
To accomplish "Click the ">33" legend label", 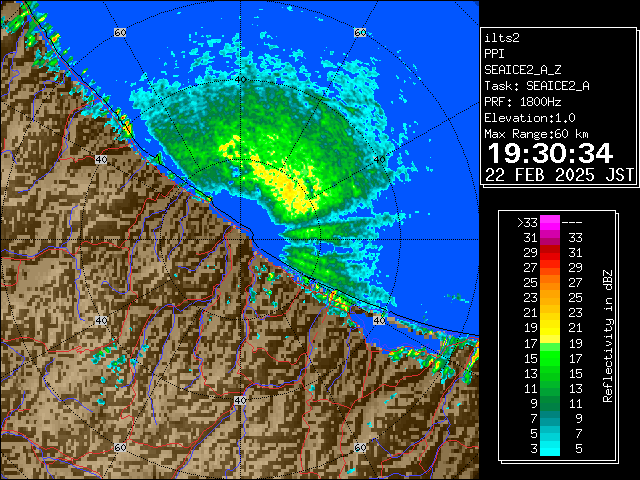I will click(527, 223).
